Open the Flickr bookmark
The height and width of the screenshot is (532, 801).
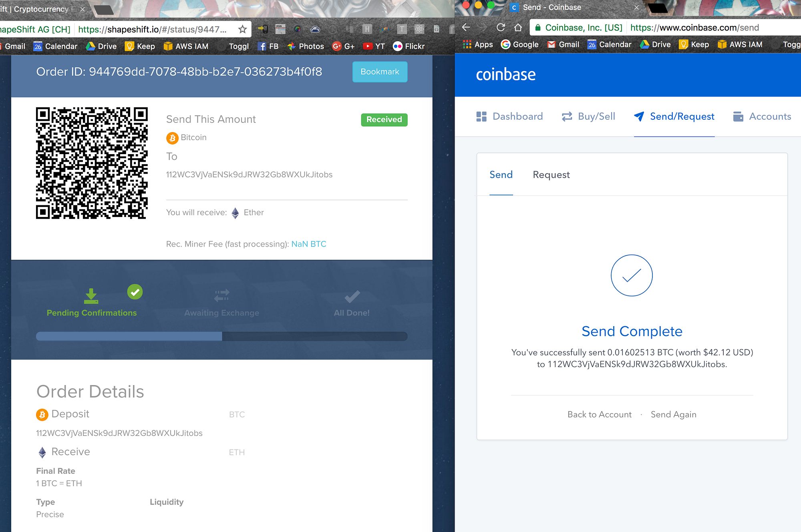point(409,46)
